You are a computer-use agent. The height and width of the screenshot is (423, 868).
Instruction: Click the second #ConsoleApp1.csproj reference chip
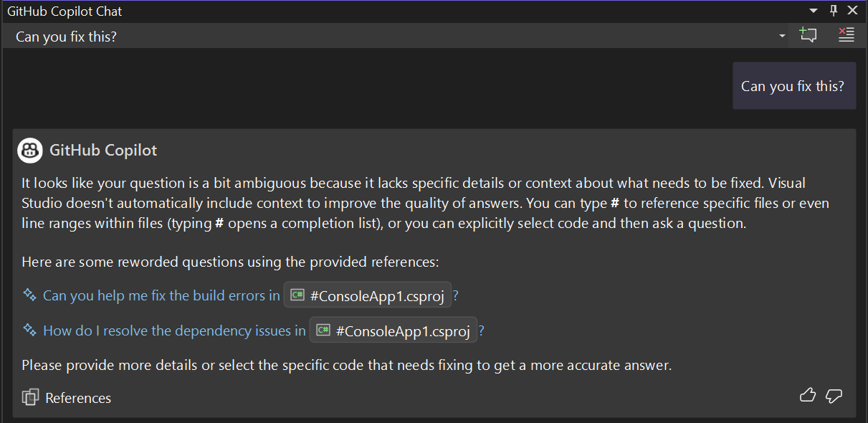[393, 330]
